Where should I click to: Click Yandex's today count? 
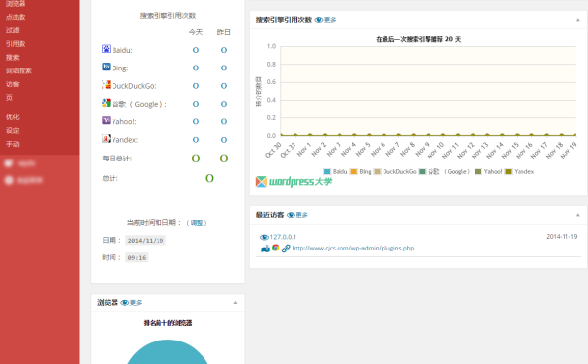(196, 140)
